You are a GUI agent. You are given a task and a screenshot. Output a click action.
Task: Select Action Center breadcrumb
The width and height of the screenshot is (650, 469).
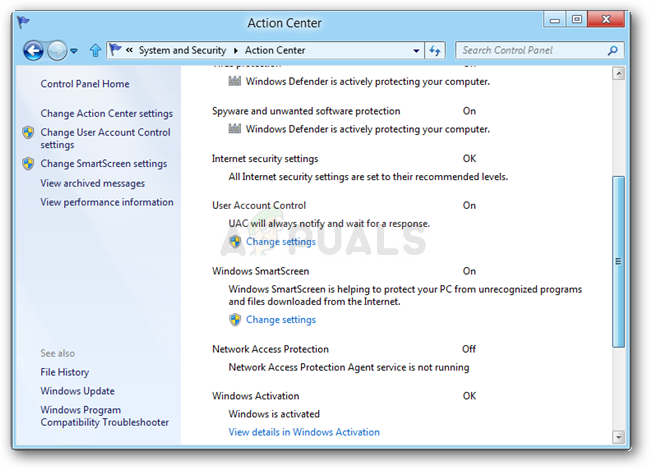(x=275, y=50)
